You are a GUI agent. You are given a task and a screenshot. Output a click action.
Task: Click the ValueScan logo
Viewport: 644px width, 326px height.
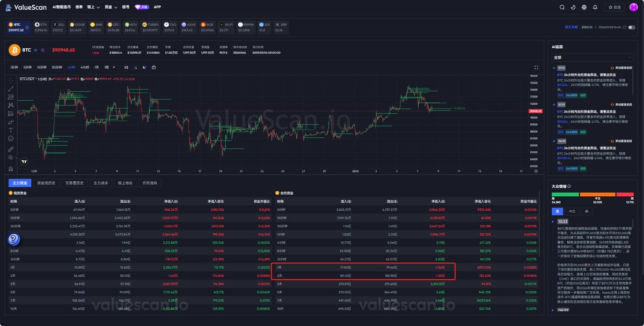coord(26,7)
